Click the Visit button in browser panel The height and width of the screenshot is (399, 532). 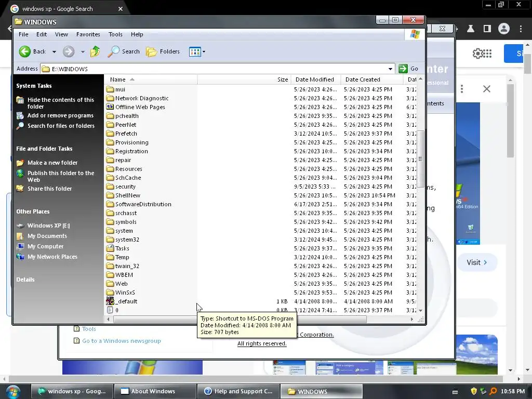477,262
